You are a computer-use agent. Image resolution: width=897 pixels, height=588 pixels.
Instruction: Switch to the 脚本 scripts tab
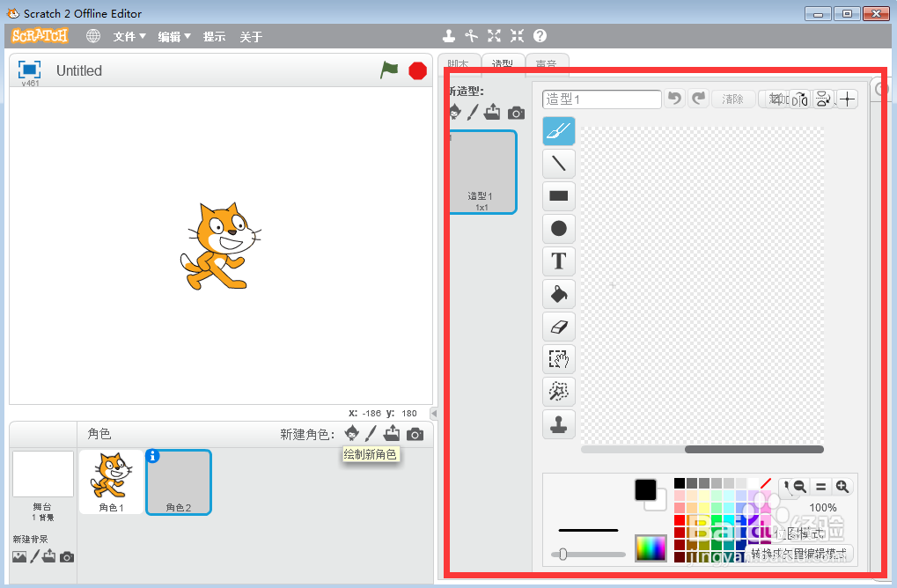click(x=459, y=62)
